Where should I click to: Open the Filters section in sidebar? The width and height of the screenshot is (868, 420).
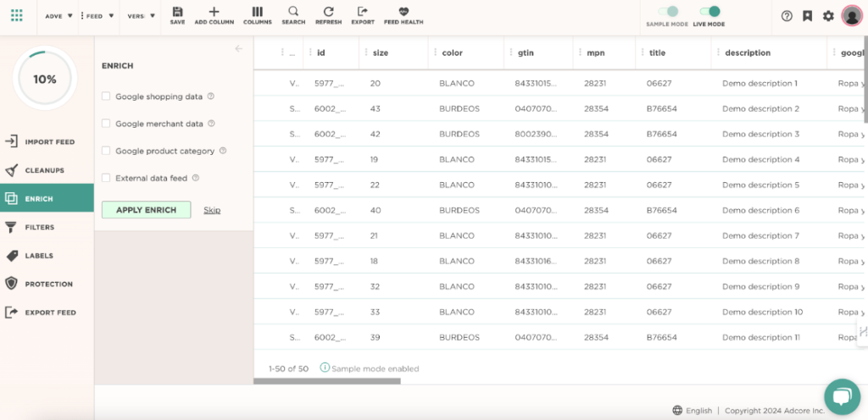40,227
